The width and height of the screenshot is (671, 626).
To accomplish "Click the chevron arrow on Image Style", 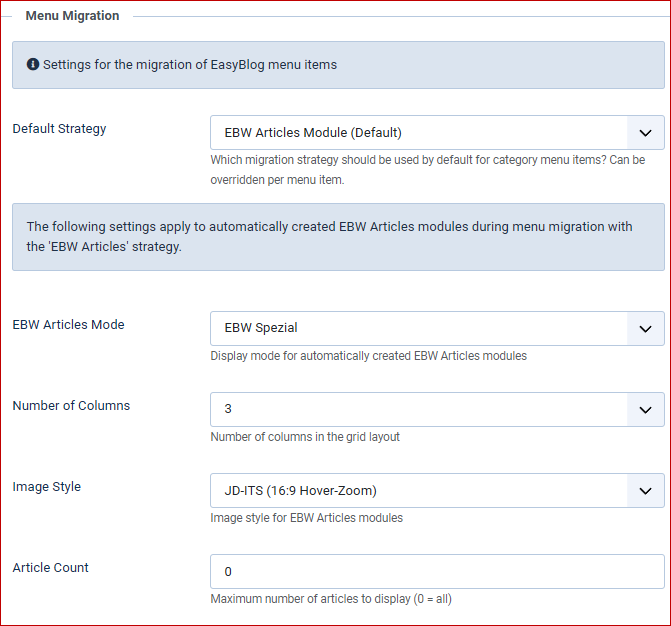I will [x=644, y=490].
